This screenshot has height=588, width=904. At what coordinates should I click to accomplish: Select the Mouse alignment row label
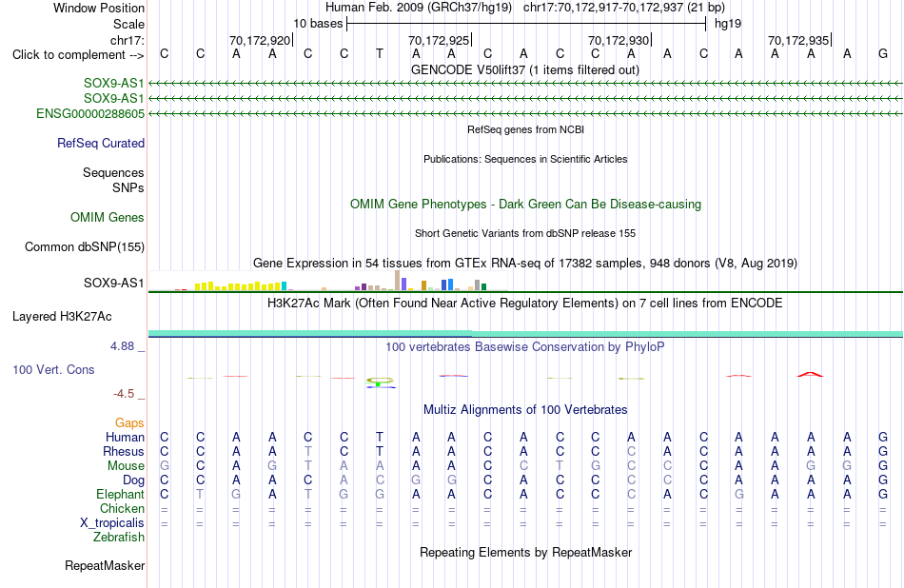tap(126, 466)
